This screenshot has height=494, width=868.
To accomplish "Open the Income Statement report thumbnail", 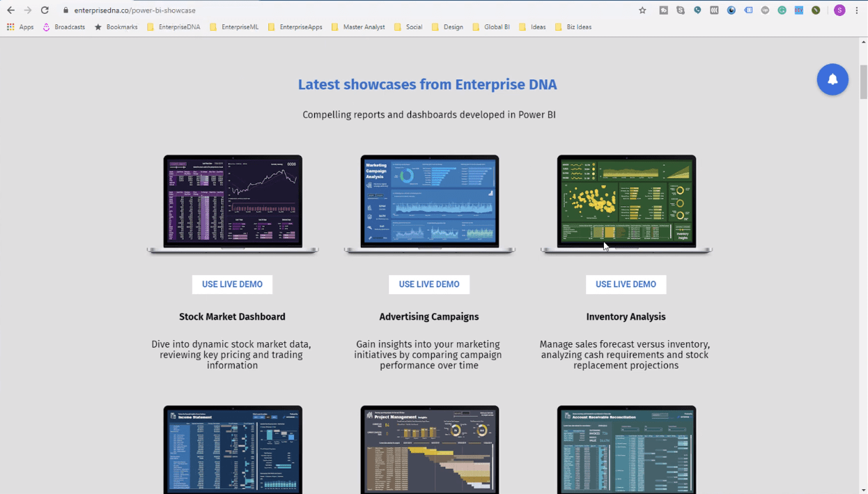I will pyautogui.click(x=233, y=449).
